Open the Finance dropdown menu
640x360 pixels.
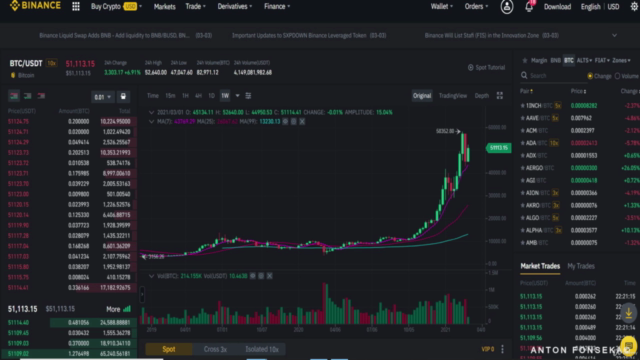(x=277, y=7)
